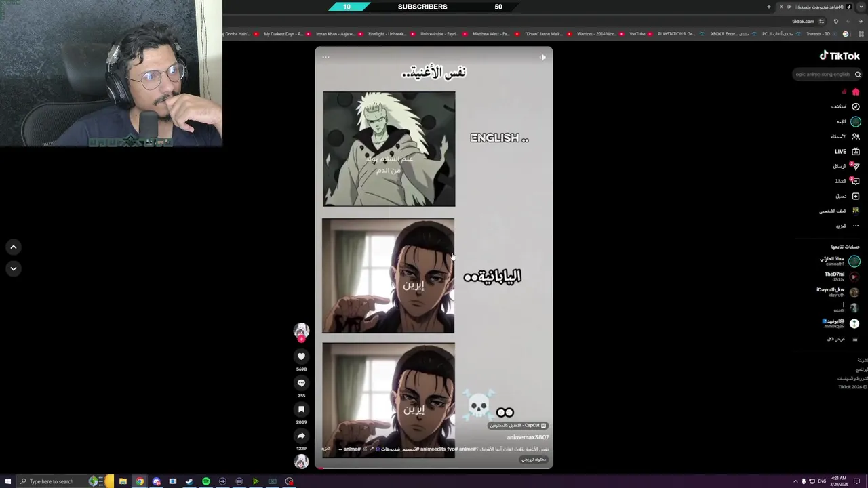Open the iDayruth_kw followed account

tap(837, 292)
